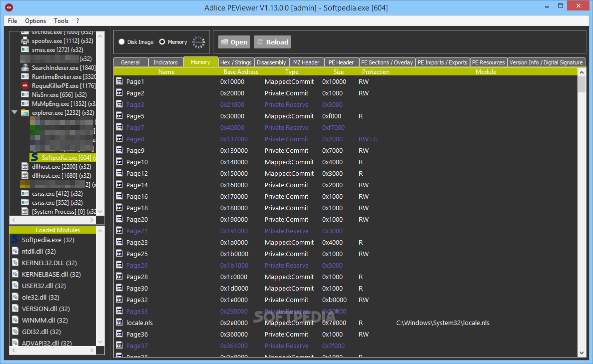This screenshot has height=364, width=593.
Task: Click the locale.nls memory page icon
Action: coord(119,322)
